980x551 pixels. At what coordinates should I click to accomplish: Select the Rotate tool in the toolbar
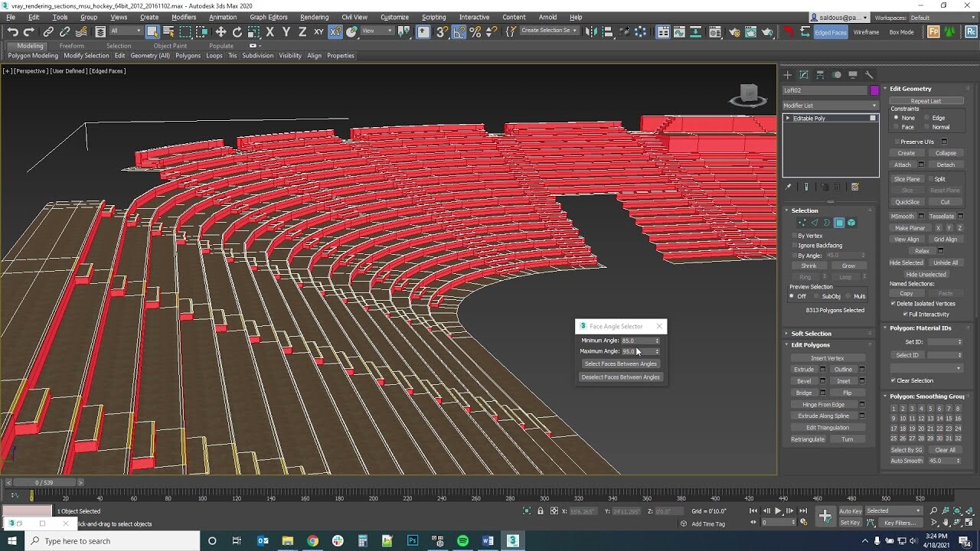[x=236, y=32]
